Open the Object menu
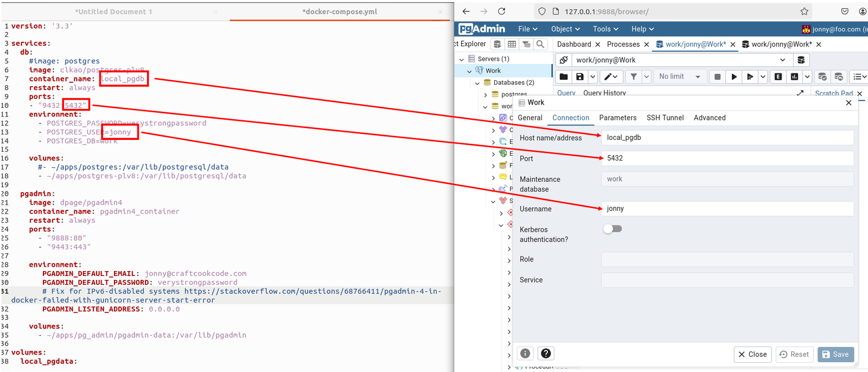 (x=565, y=29)
